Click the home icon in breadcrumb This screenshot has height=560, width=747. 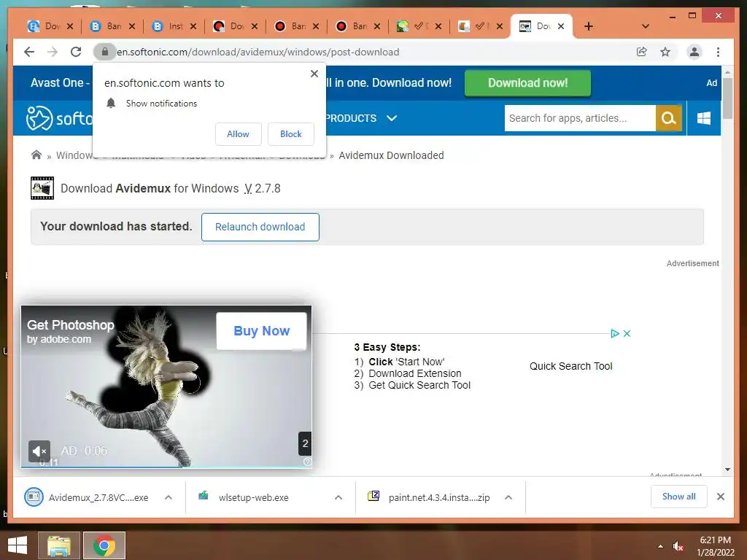(36, 155)
